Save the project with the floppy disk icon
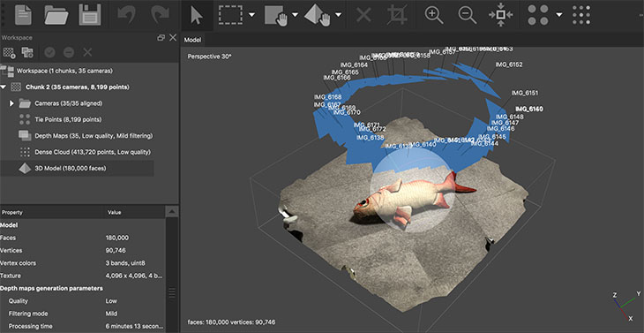This screenshot has height=333, width=644. (x=89, y=15)
